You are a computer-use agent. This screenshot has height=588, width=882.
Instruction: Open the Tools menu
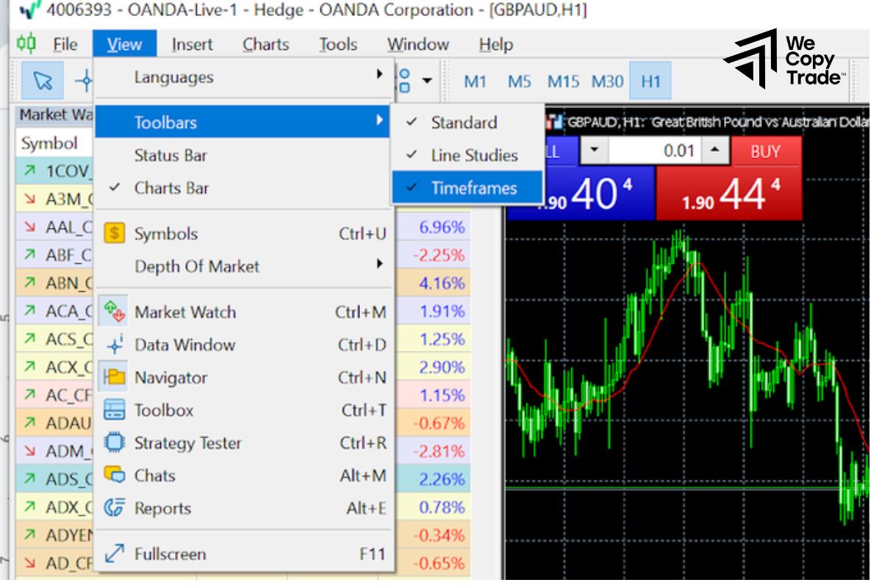point(337,45)
